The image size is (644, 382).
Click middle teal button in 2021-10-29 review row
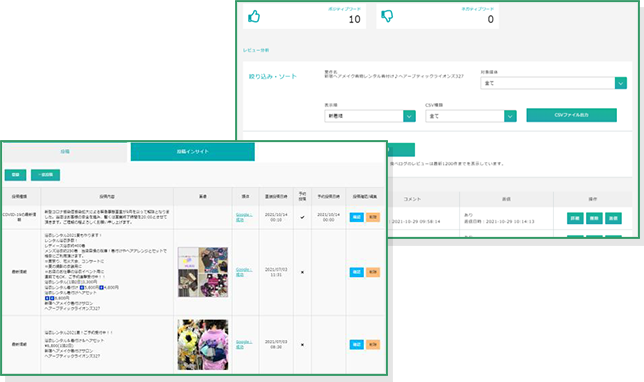point(594,218)
